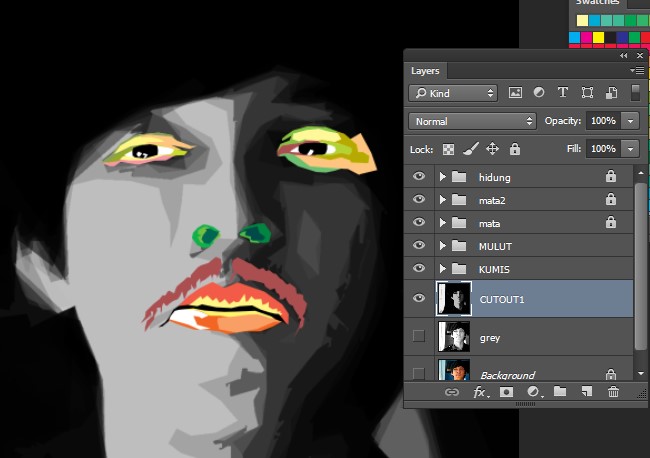Click link layers icon
Viewport: 650px width, 458px height.
[x=452, y=392]
